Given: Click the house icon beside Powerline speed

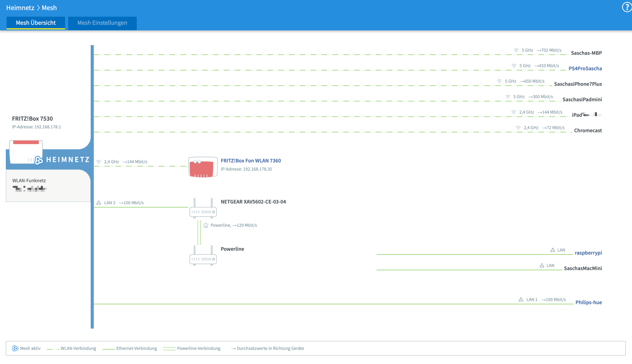Looking at the screenshot, I should [x=206, y=225].
